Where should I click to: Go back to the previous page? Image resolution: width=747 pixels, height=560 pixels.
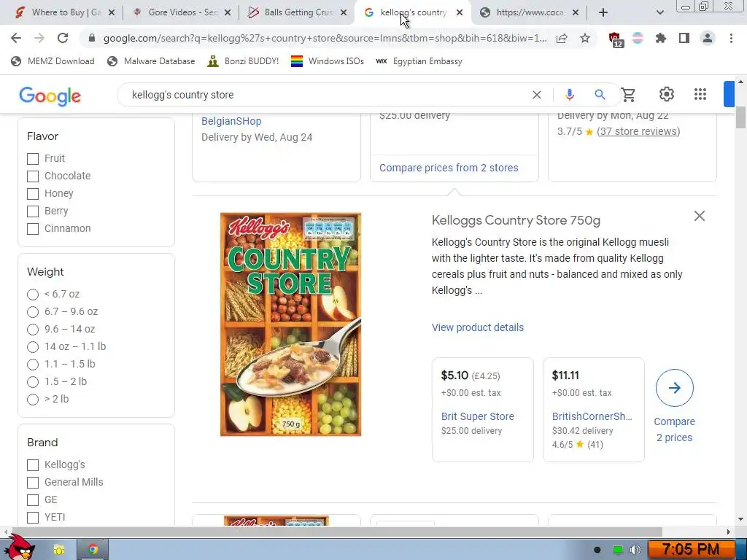16,38
